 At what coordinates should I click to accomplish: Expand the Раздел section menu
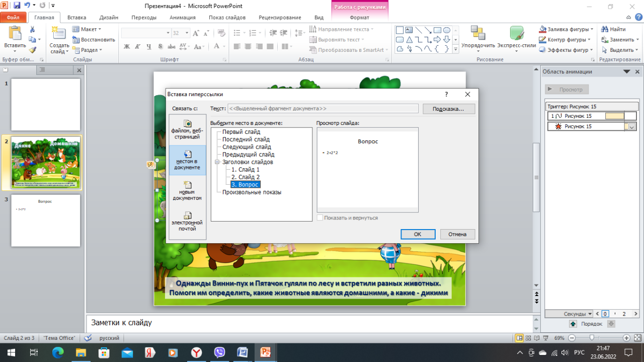coord(87,50)
